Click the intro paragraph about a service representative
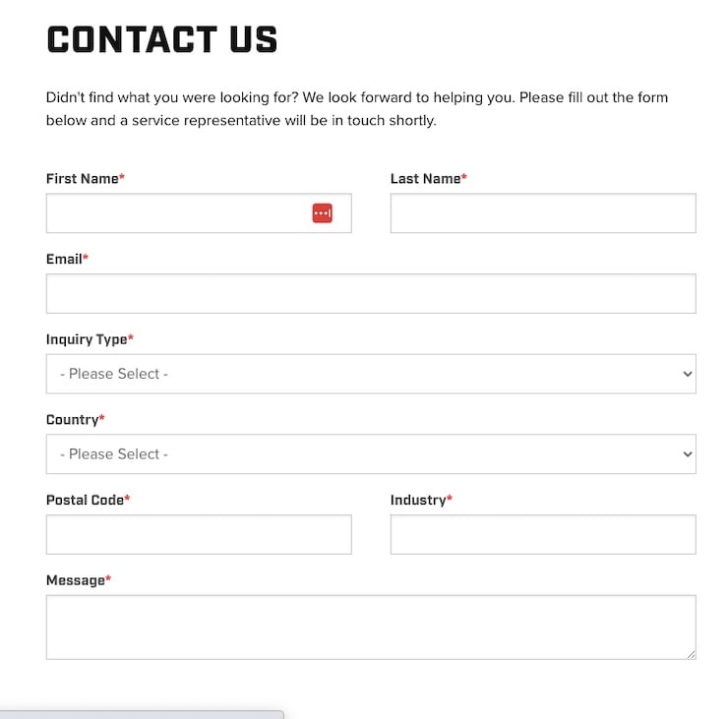This screenshot has height=719, width=728. 357,109
